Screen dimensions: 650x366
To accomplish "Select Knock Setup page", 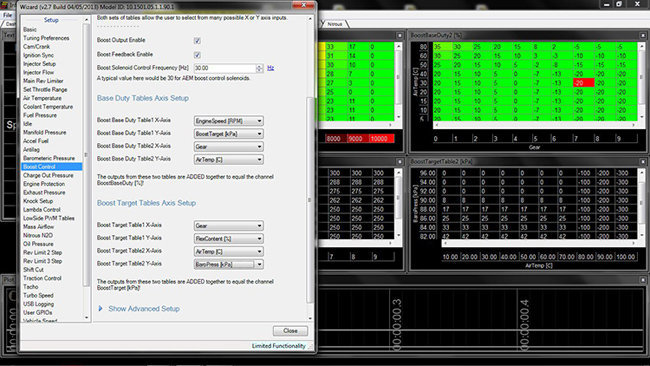I will click(38, 201).
